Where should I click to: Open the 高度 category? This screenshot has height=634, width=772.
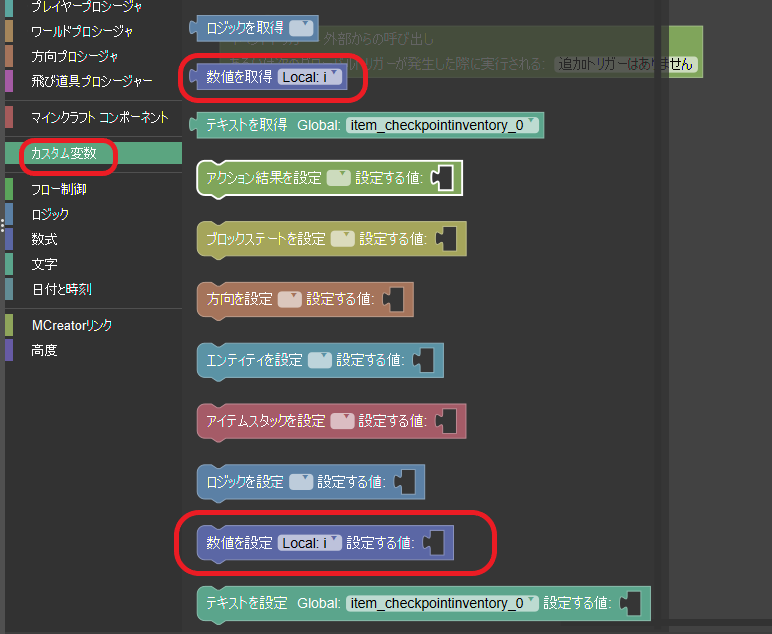44,350
